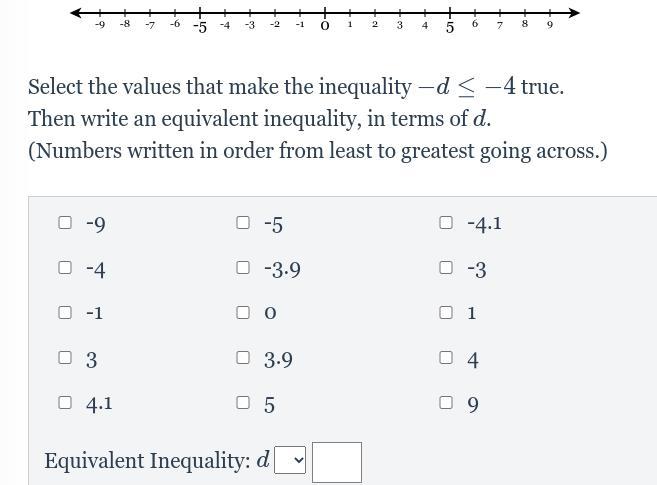Tick the -1 checkbox

tap(65, 312)
